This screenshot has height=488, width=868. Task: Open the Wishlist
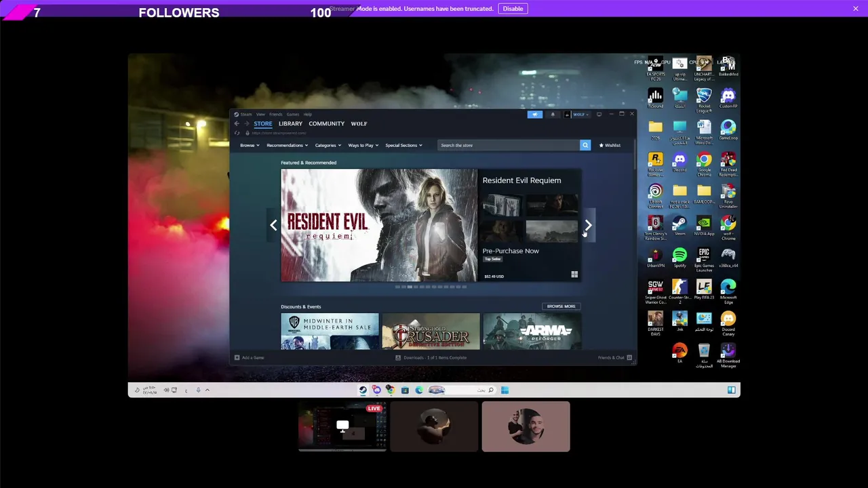click(x=610, y=145)
